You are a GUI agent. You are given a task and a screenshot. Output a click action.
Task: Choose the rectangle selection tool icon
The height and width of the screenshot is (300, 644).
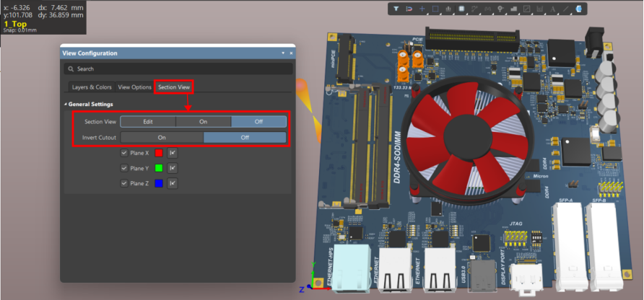click(435, 9)
